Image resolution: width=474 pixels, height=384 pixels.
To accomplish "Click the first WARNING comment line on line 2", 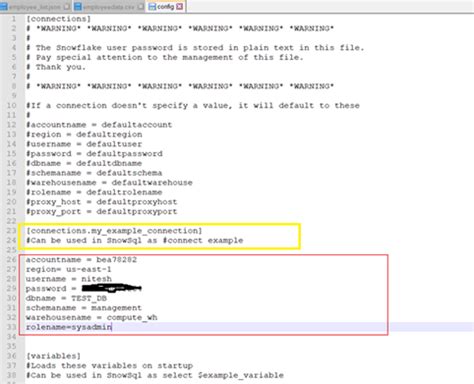I will (x=180, y=28).
